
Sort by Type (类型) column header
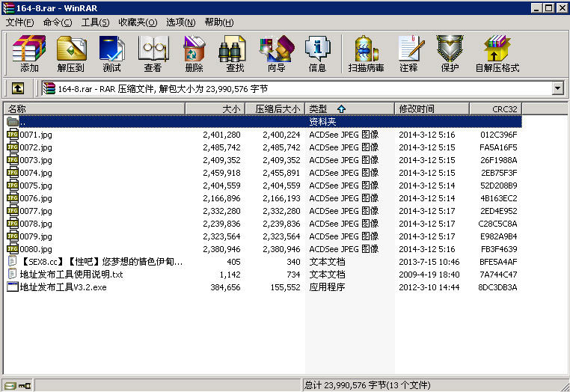pyautogui.click(x=349, y=108)
